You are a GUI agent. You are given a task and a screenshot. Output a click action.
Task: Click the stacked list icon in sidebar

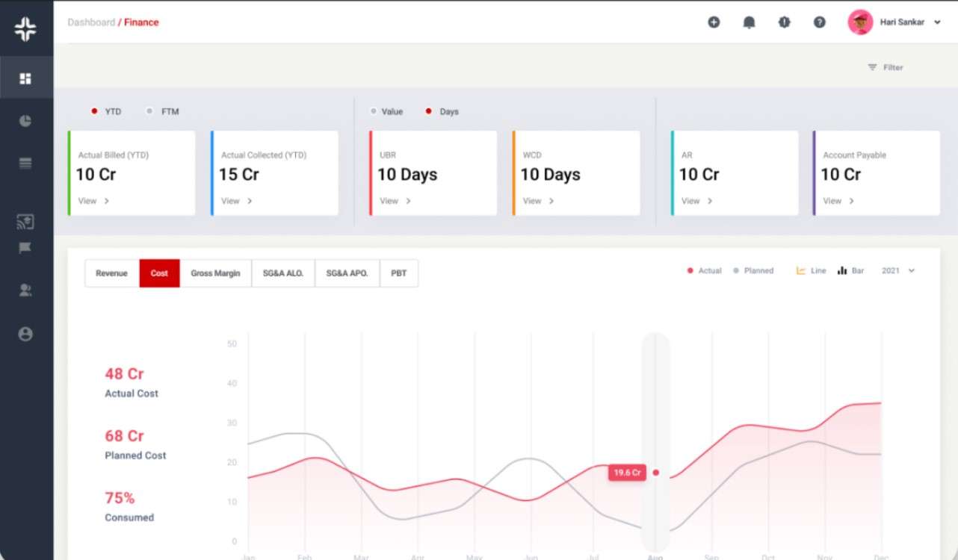click(25, 164)
